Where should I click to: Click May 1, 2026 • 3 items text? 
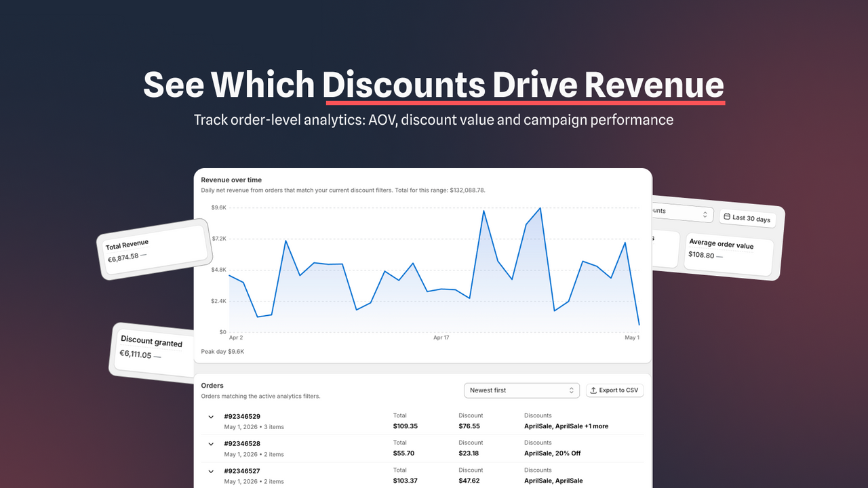click(x=254, y=427)
